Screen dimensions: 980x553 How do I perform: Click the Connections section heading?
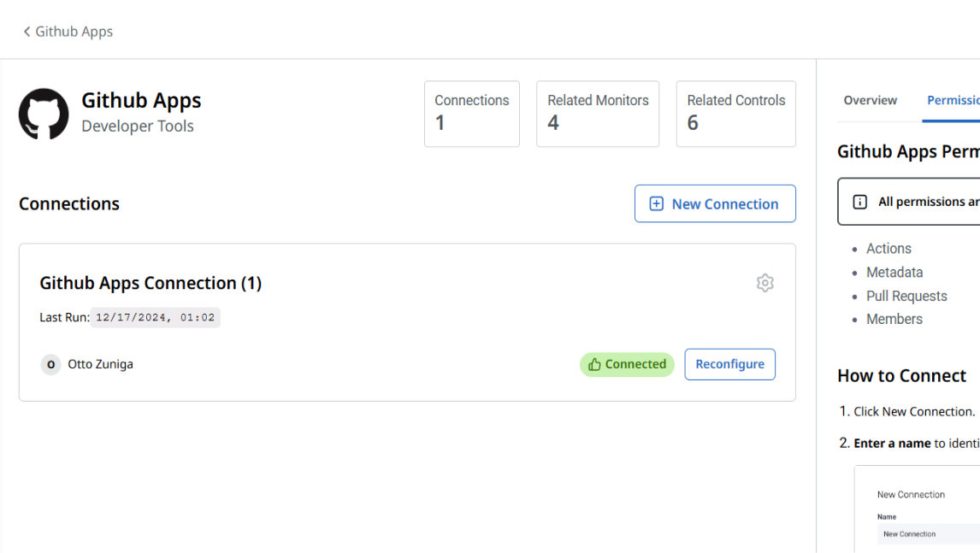(x=68, y=203)
